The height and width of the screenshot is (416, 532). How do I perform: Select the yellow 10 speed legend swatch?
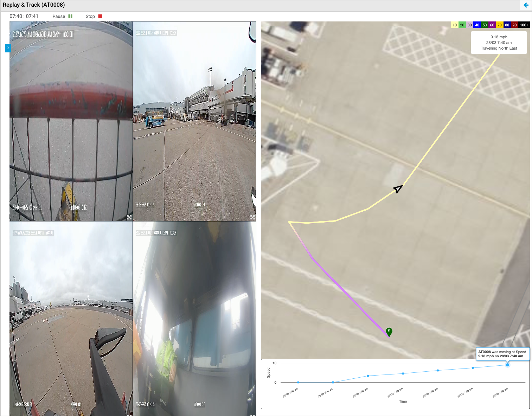pos(455,25)
